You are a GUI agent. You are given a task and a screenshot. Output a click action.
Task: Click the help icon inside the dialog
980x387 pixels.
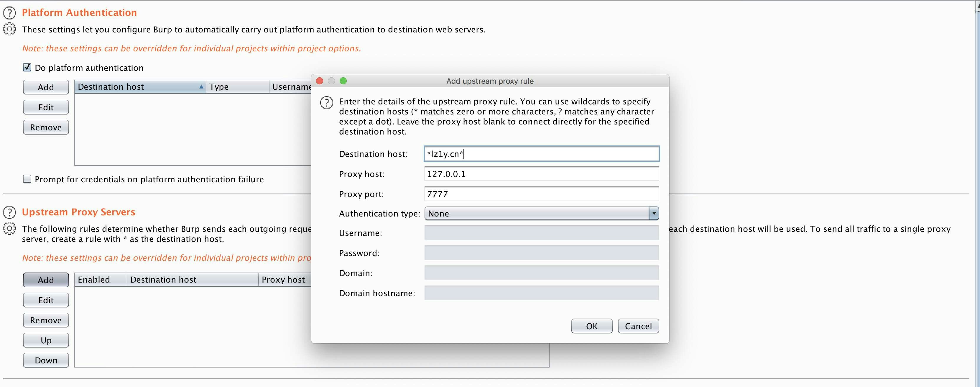click(326, 102)
